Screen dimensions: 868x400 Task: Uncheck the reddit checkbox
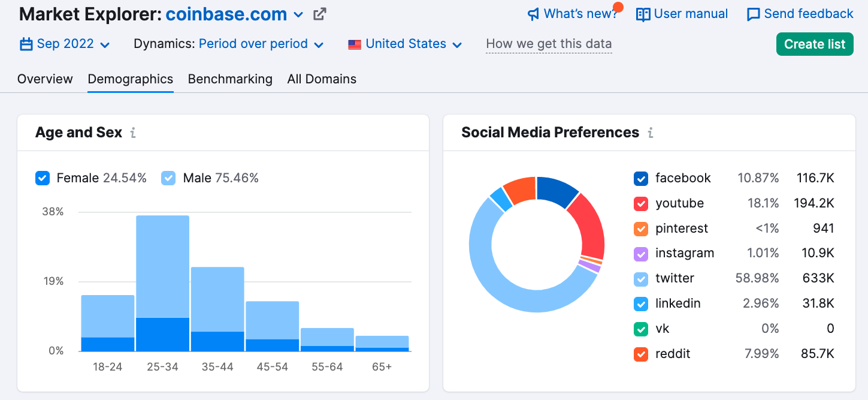(641, 354)
